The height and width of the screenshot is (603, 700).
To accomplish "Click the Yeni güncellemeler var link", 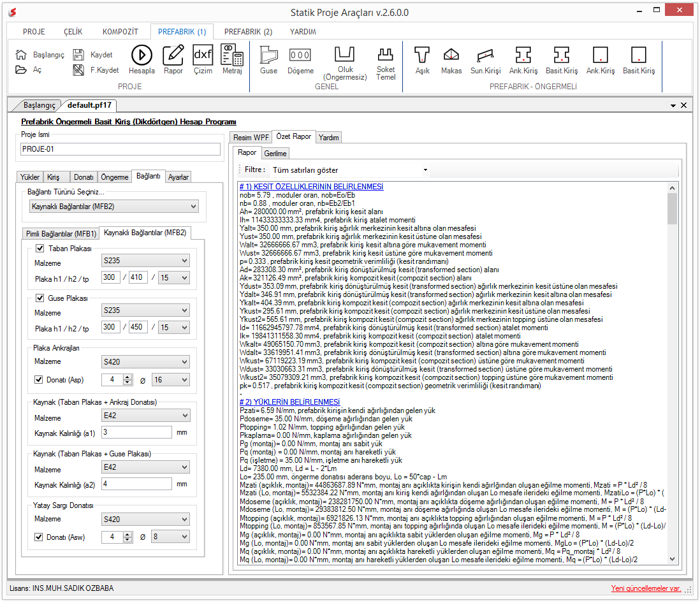I will pos(646,588).
